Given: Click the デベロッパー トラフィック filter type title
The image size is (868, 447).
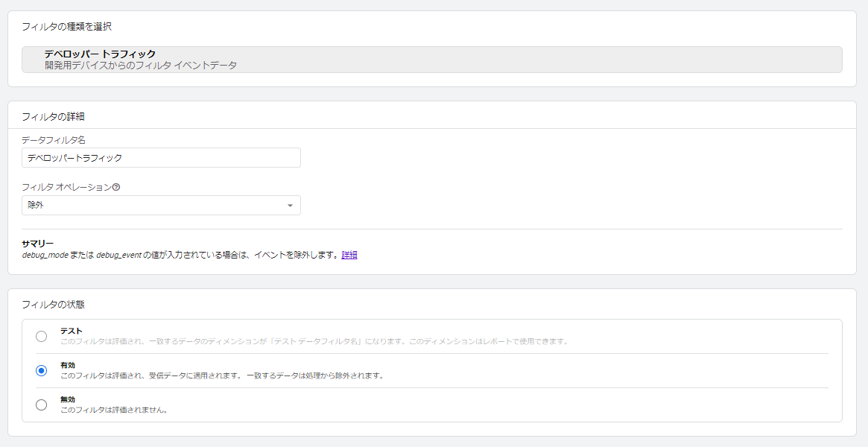Looking at the screenshot, I should tap(100, 54).
